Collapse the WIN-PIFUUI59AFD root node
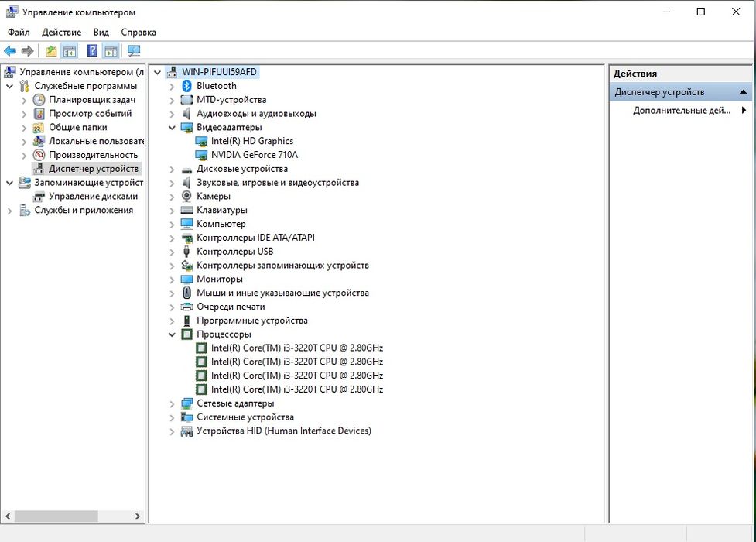 [157, 72]
